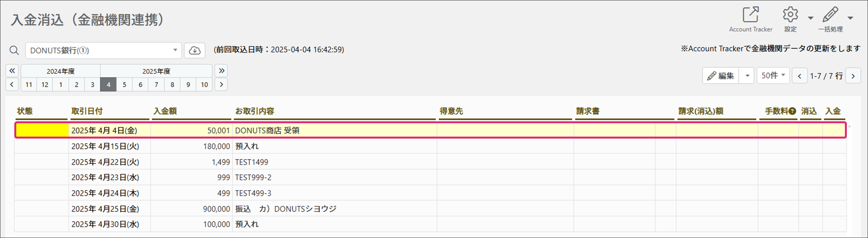Select month 12 tab in 2024年度
868x238 pixels.
[x=45, y=85]
